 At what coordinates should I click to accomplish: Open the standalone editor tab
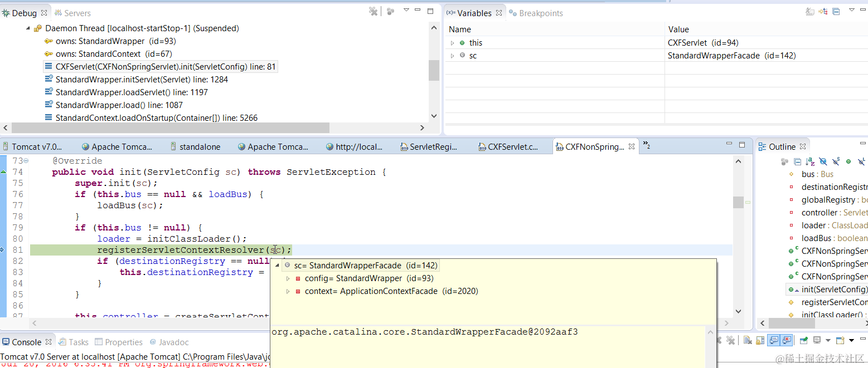pos(194,147)
